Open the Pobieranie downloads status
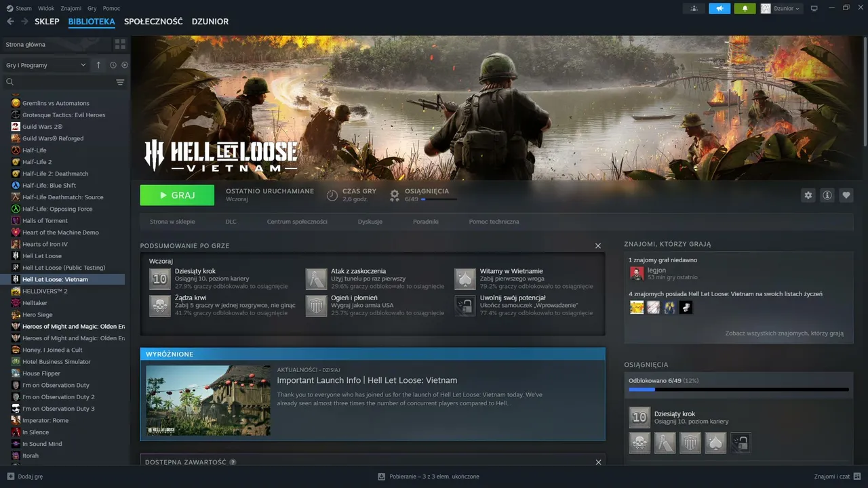This screenshot has width=868, height=488. click(429, 476)
